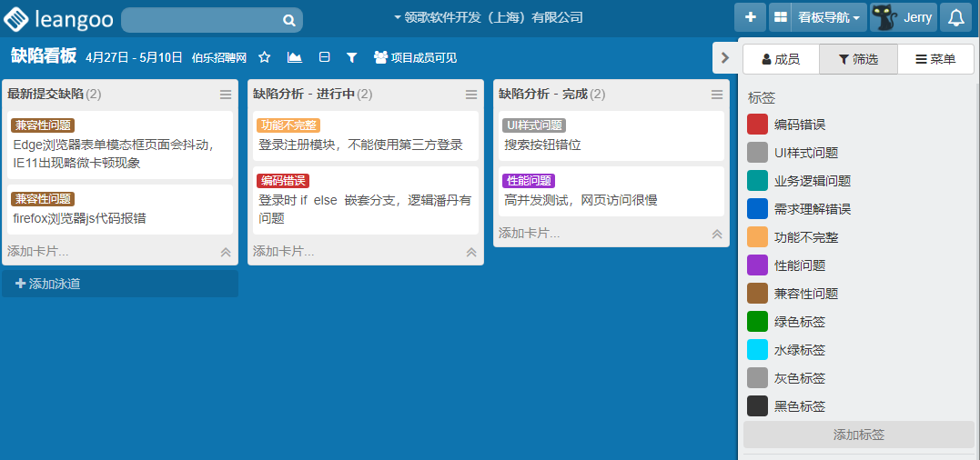
Task: Click the search magnifier icon
Action: (288, 20)
